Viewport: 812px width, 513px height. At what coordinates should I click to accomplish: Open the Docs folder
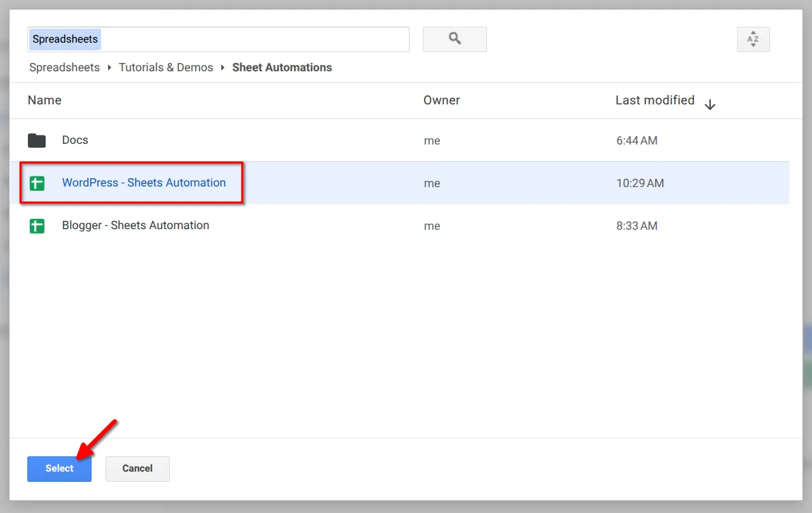tap(75, 140)
